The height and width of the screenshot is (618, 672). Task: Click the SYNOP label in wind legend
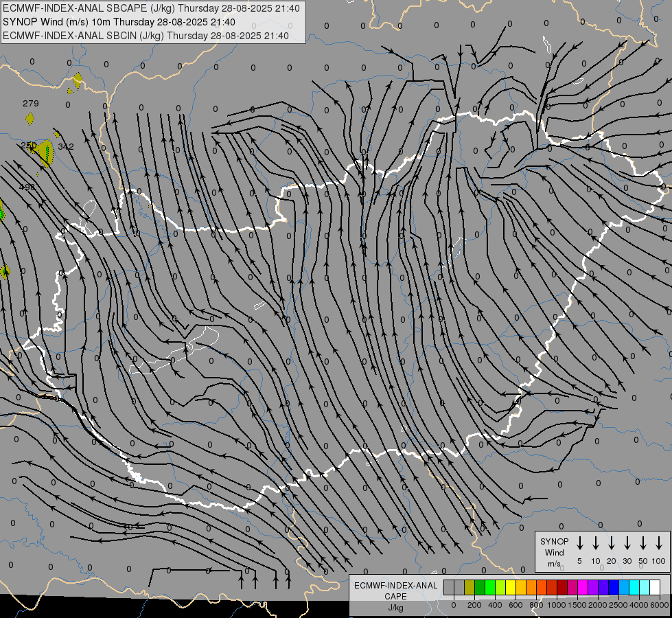(554, 541)
